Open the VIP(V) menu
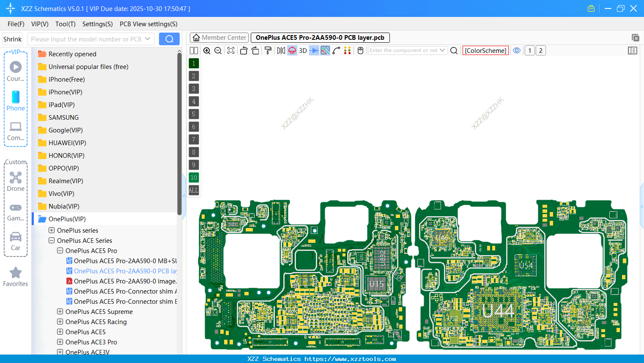 pyautogui.click(x=40, y=24)
